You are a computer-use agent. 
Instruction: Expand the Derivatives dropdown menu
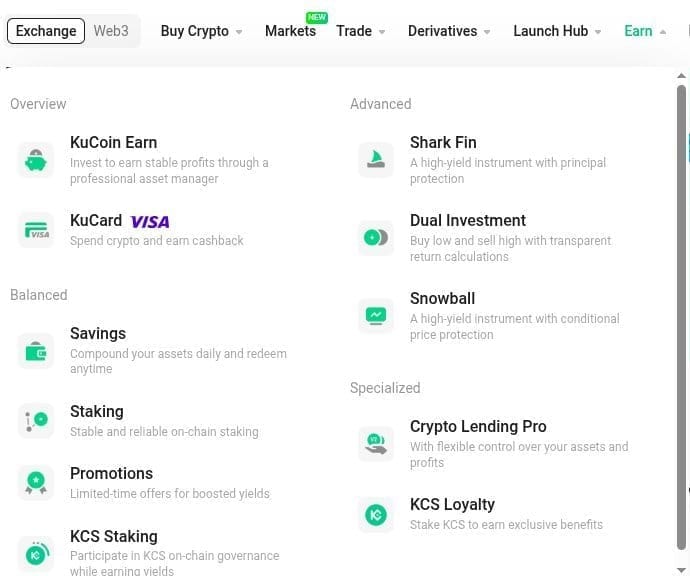(449, 31)
